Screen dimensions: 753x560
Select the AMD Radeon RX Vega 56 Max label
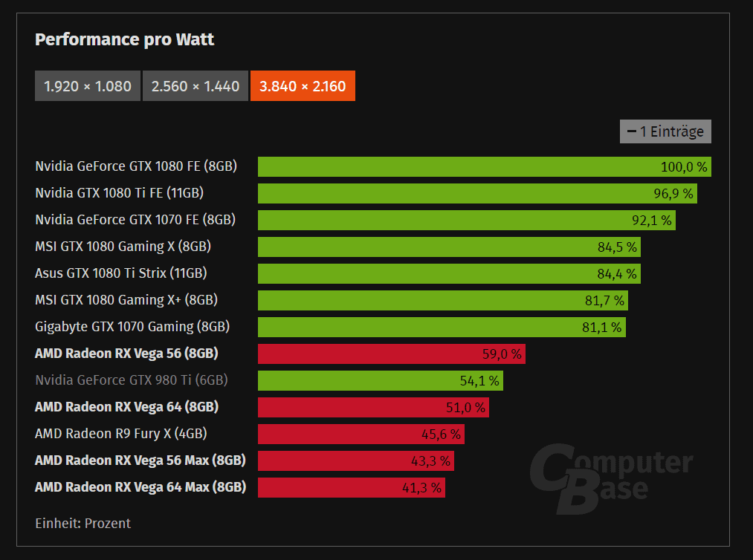[x=140, y=460]
